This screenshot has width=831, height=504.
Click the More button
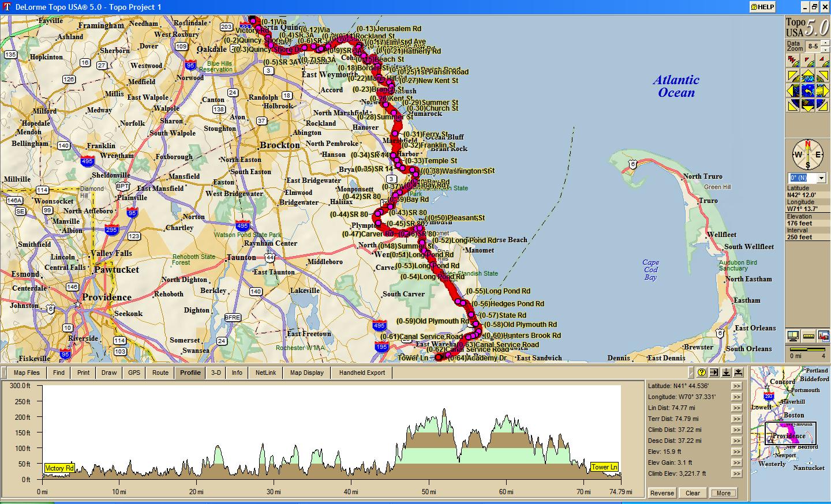tap(724, 493)
